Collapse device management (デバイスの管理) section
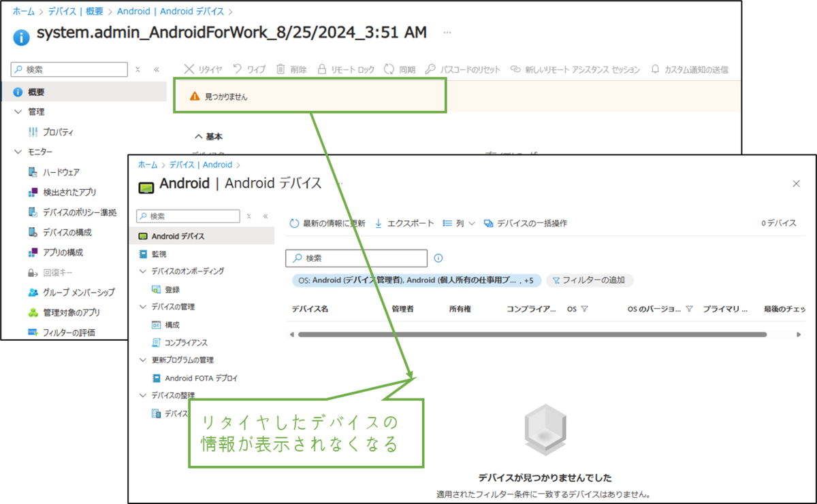Screen dimensions: 817x504 142,307
